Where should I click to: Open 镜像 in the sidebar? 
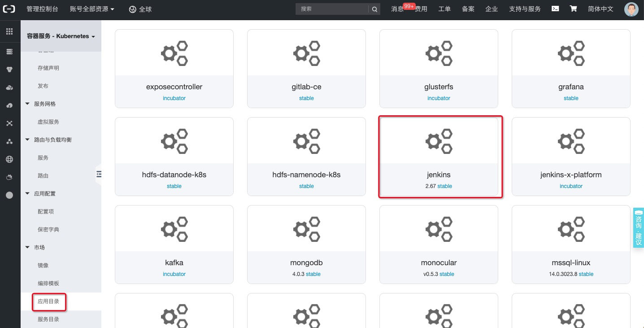click(43, 265)
